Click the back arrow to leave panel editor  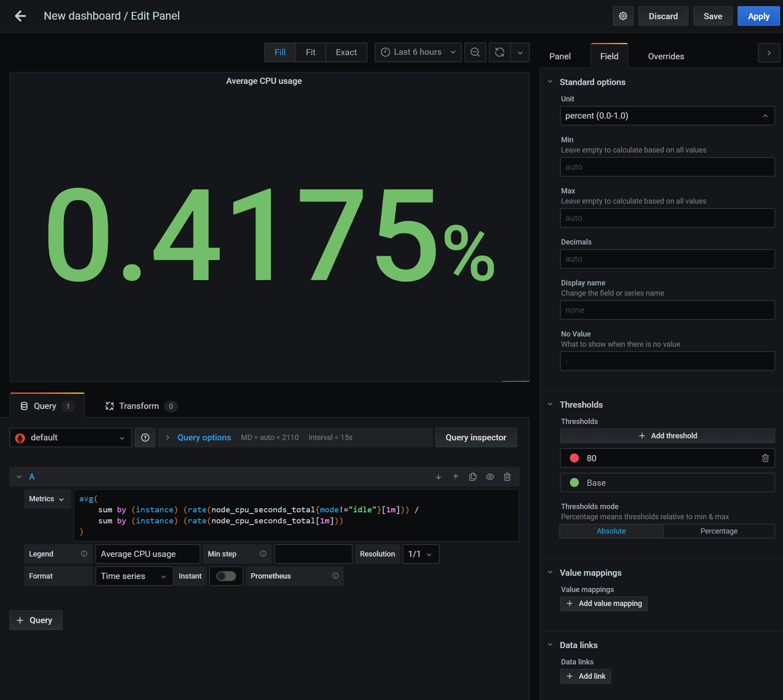point(20,16)
